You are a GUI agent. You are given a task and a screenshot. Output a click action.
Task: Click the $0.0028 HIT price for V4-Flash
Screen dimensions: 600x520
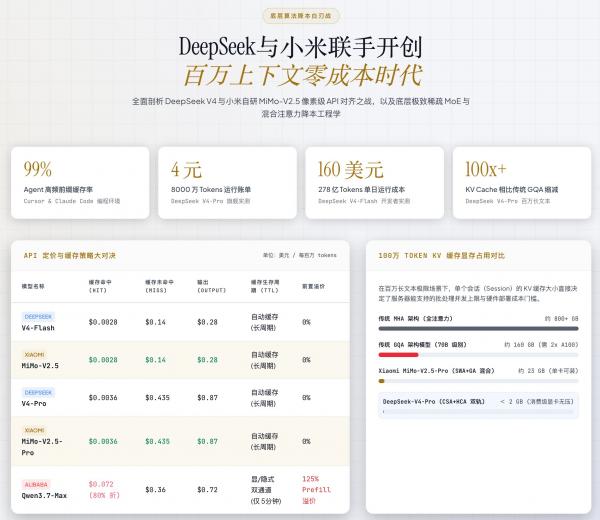coord(103,322)
